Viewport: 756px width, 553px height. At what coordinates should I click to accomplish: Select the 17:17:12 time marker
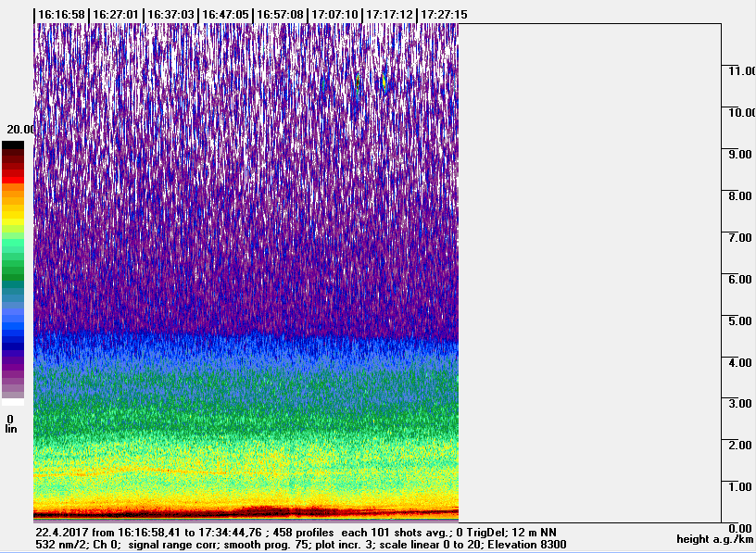(x=389, y=15)
